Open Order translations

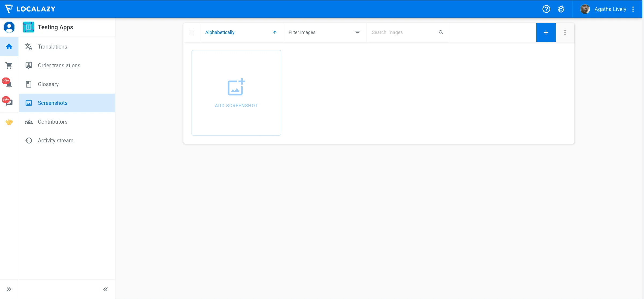pos(59,65)
